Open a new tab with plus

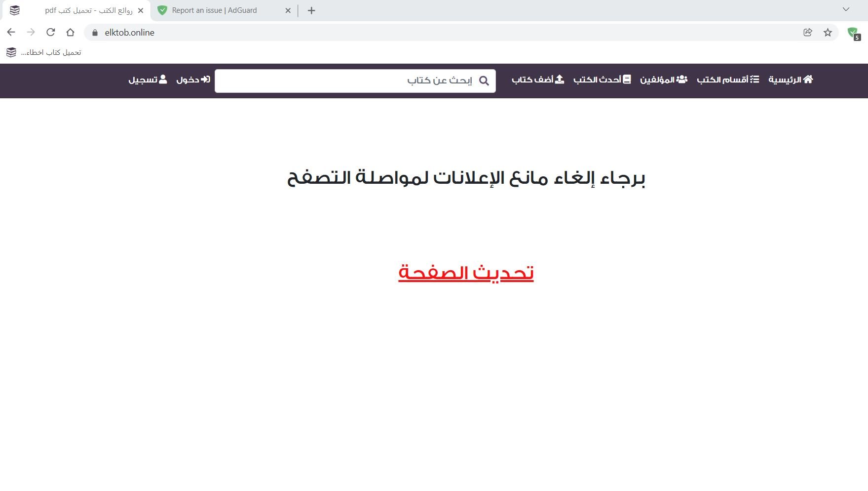pos(311,10)
